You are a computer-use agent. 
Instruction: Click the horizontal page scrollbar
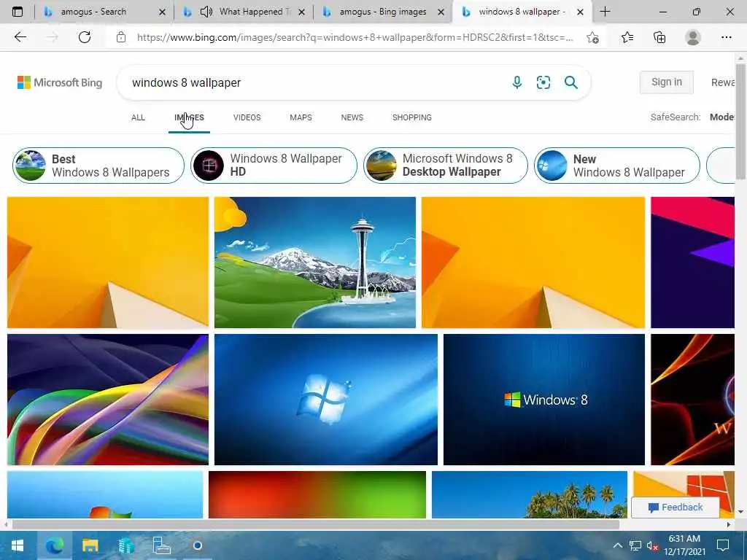pos(316,524)
